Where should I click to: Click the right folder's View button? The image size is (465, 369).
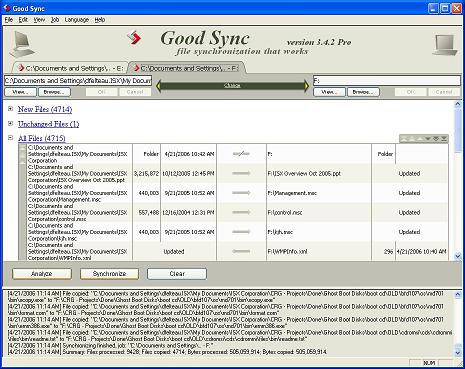pyautogui.click(x=329, y=92)
